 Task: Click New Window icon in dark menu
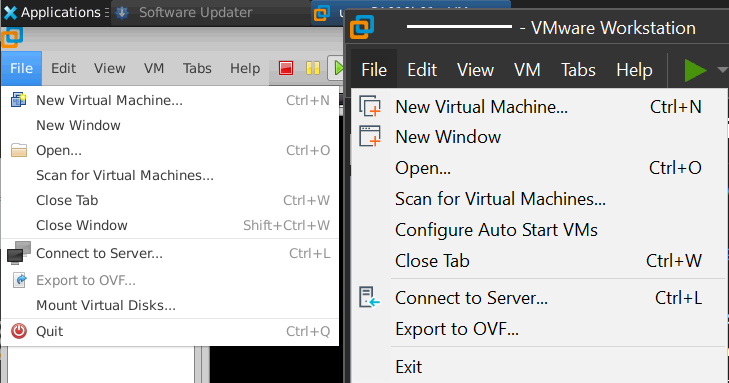(x=370, y=137)
